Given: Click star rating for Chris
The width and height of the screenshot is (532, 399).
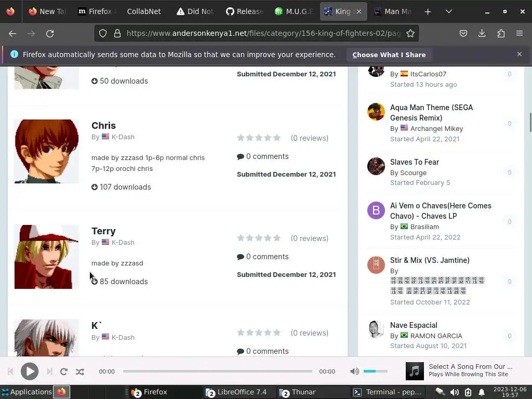Looking at the screenshot, I should 259,138.
